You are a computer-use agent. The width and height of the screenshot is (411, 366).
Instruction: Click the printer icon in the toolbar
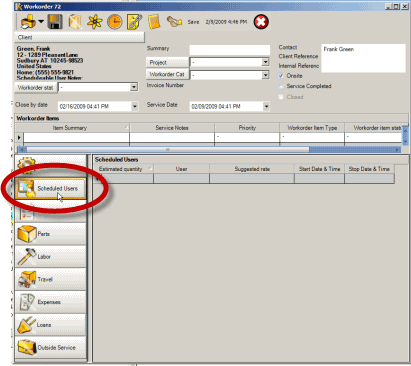click(28, 22)
